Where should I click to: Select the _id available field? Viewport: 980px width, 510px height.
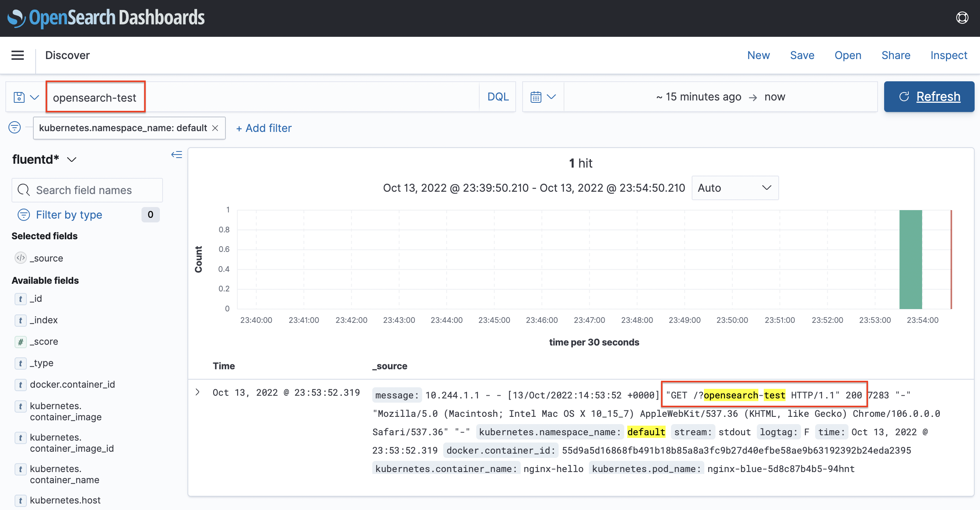(x=36, y=299)
